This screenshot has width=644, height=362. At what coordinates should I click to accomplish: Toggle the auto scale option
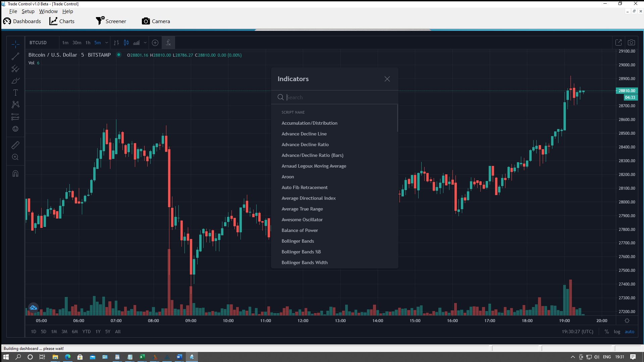629,331
